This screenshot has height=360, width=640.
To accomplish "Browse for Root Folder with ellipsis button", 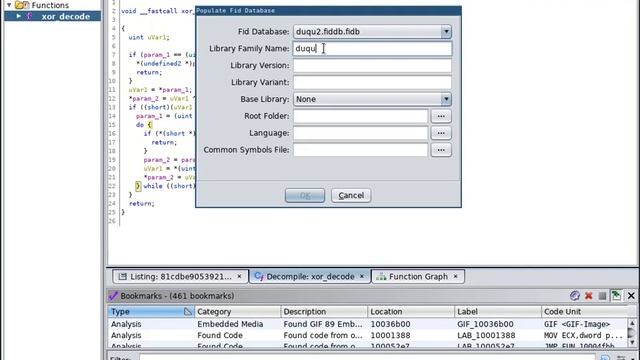I will (441, 116).
